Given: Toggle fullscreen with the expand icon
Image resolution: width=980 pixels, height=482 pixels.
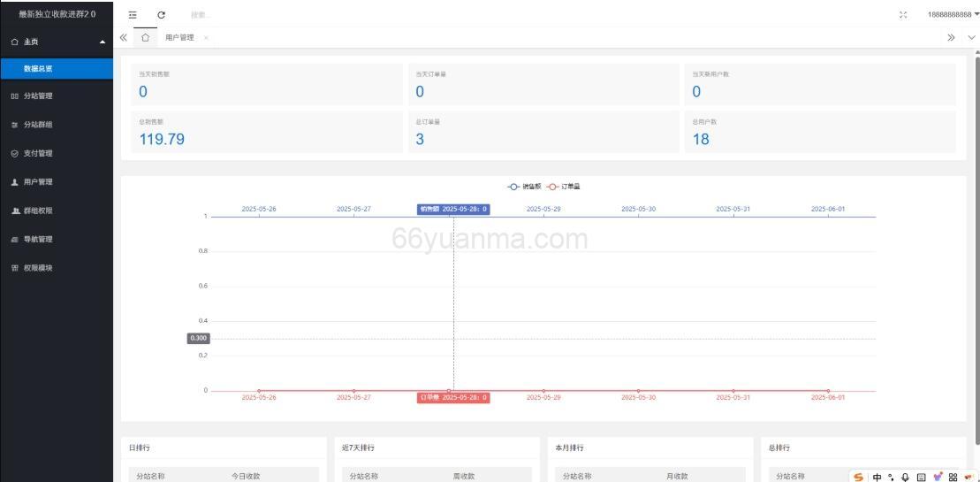Looking at the screenshot, I should point(902,15).
